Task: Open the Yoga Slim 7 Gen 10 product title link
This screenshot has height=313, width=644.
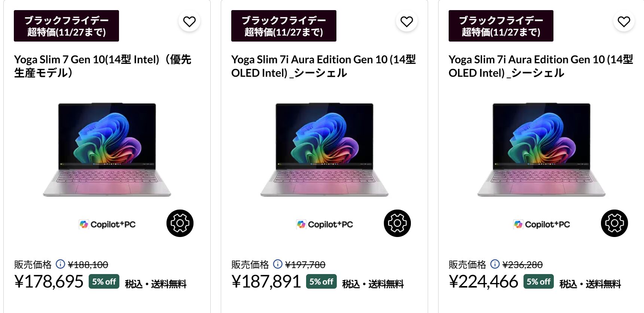Action: pos(102,66)
